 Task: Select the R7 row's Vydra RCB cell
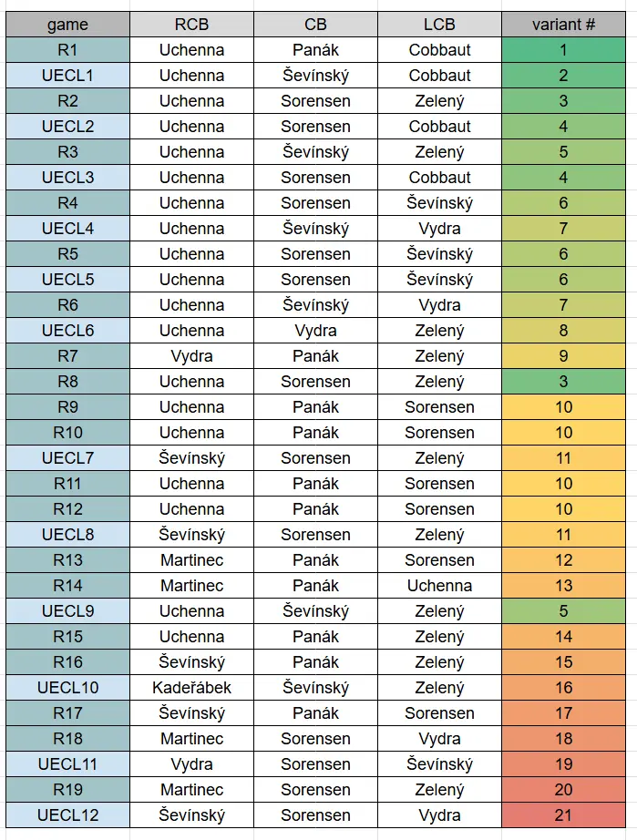tap(191, 356)
